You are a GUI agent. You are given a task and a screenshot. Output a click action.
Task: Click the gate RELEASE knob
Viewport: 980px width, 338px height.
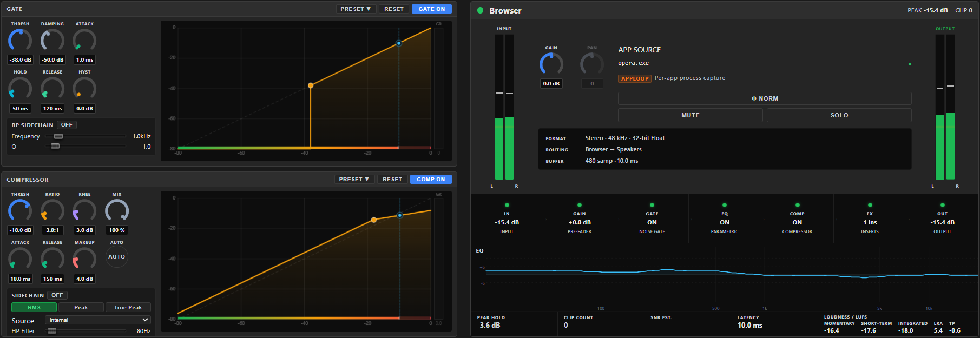tap(52, 88)
